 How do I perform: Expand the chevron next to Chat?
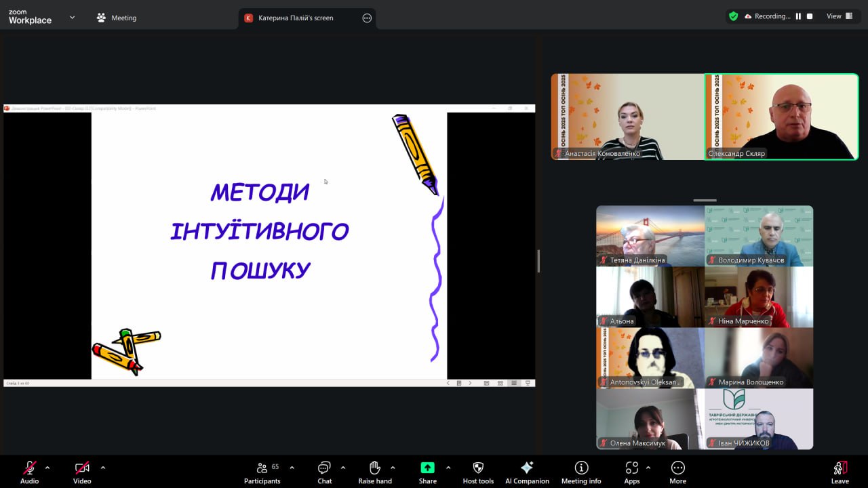pyautogui.click(x=342, y=468)
